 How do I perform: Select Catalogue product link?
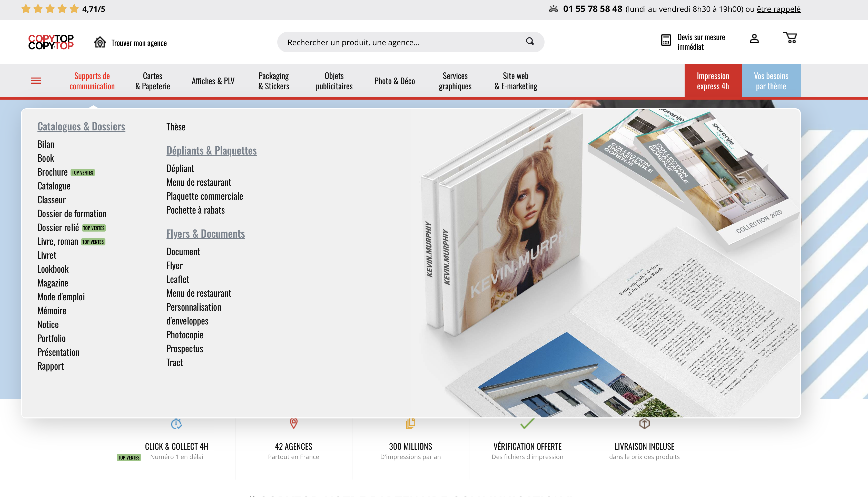click(54, 186)
